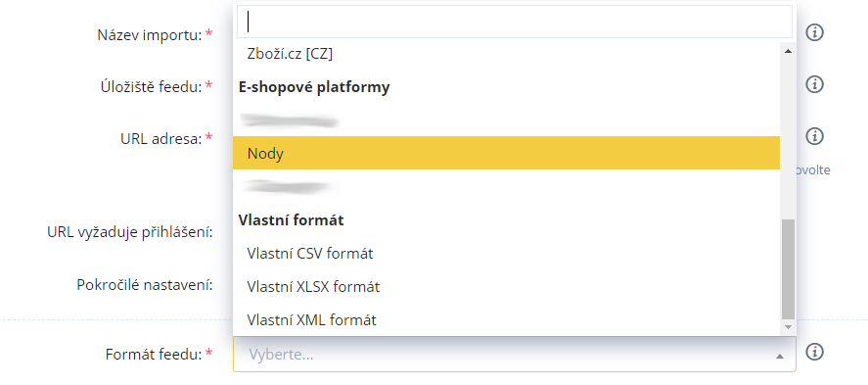View info icon for Formát feedu
The height and width of the screenshot is (385, 868).
point(814,352)
